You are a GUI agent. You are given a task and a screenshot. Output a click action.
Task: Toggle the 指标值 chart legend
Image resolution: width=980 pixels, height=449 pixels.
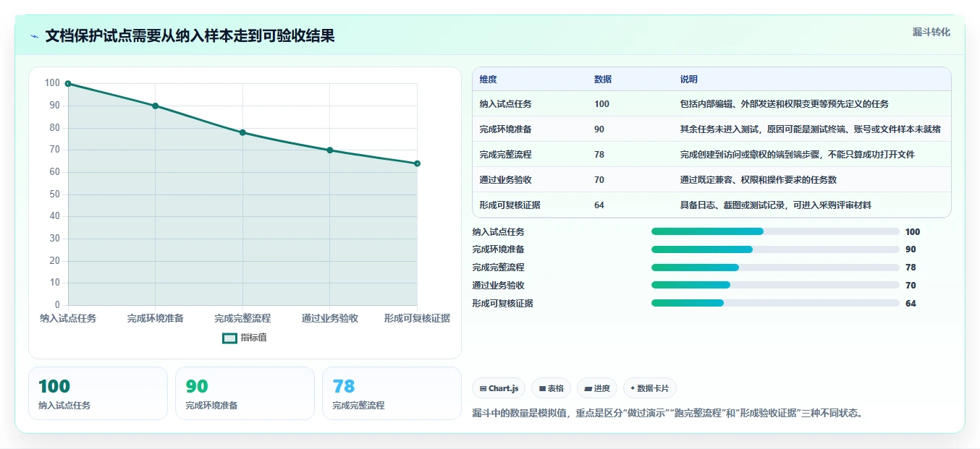pos(245,338)
